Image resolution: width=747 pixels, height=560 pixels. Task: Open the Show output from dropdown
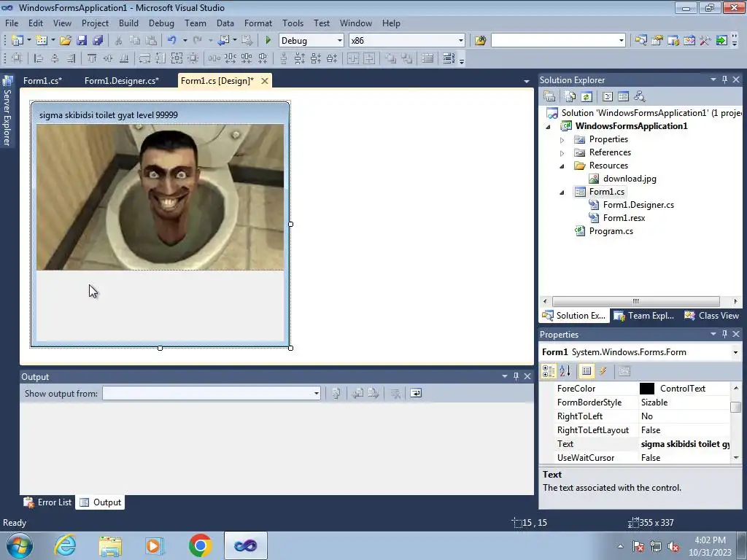317,393
